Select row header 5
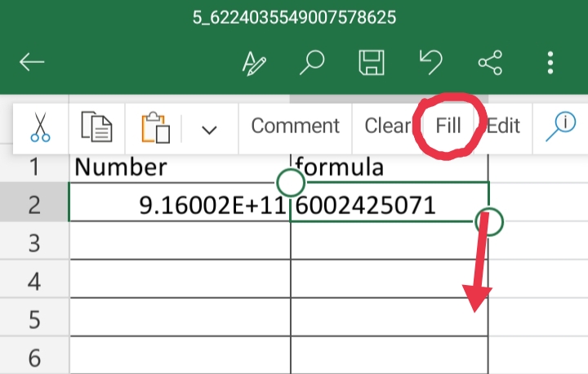 point(34,317)
